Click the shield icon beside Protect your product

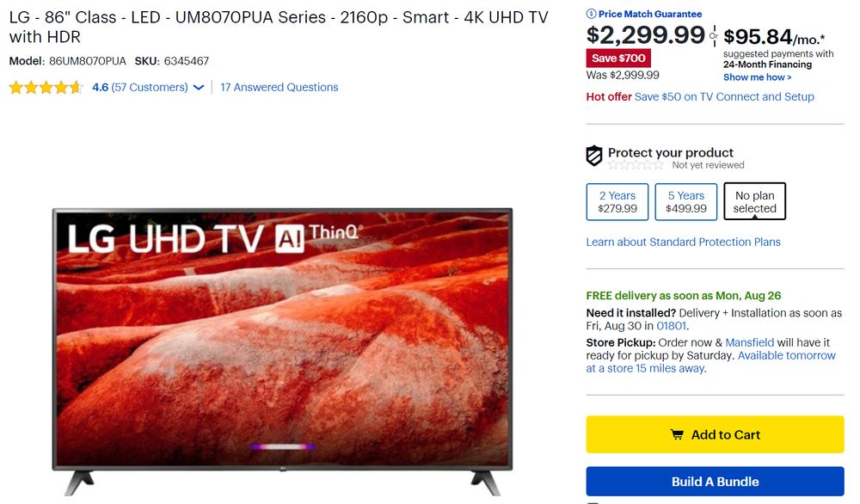point(594,156)
